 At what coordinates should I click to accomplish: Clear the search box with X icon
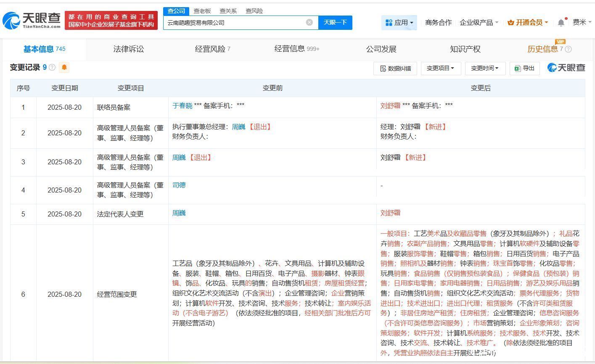pos(309,22)
